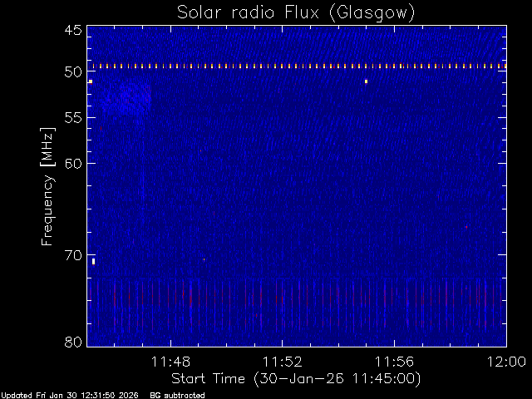532x399 pixels.
Task: Click the '50' frequency tick label
Action: click(x=73, y=71)
